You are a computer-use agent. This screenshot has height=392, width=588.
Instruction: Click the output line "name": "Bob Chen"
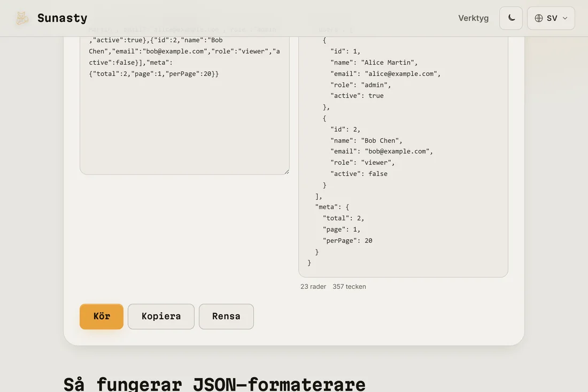[366, 140]
